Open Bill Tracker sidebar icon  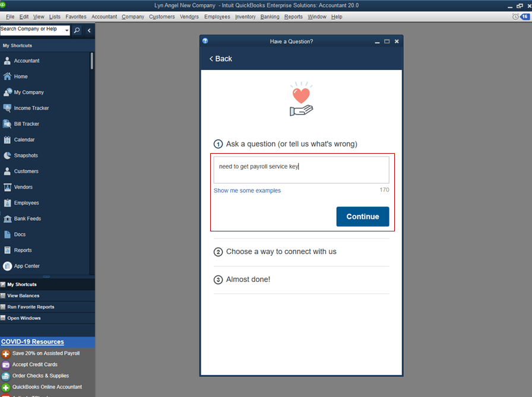click(x=7, y=124)
